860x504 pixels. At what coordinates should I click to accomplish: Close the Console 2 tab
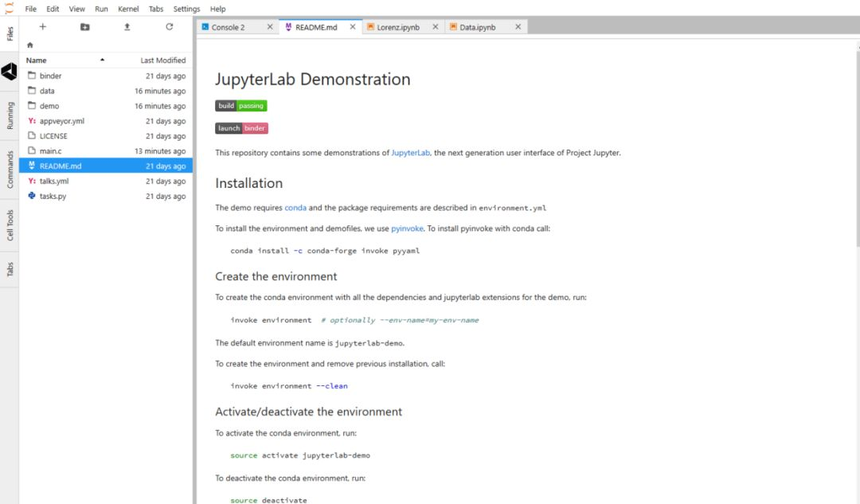click(x=270, y=27)
